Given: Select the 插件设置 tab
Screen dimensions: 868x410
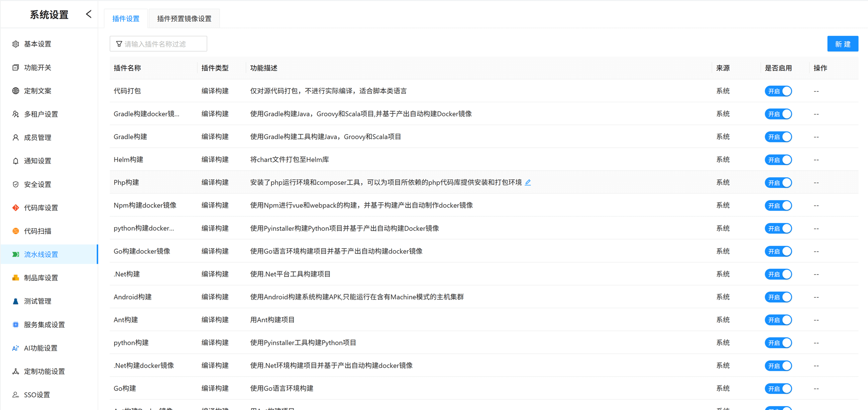Looking at the screenshot, I should click(126, 18).
